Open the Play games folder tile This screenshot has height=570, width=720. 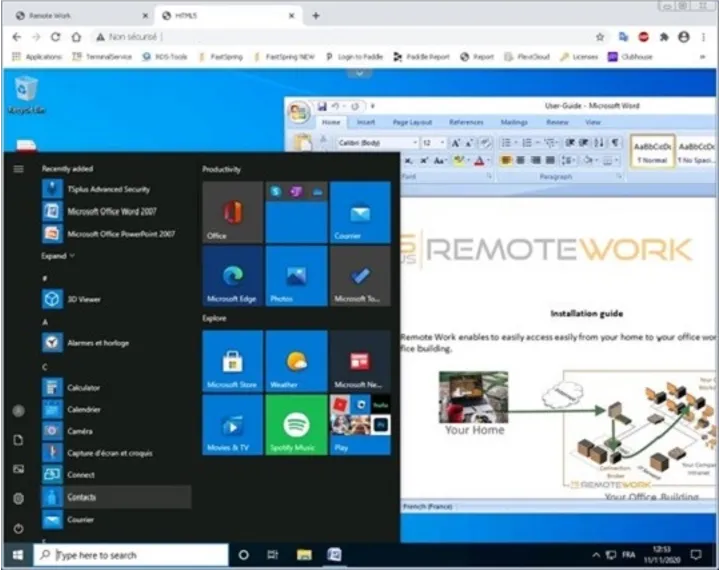(360, 425)
